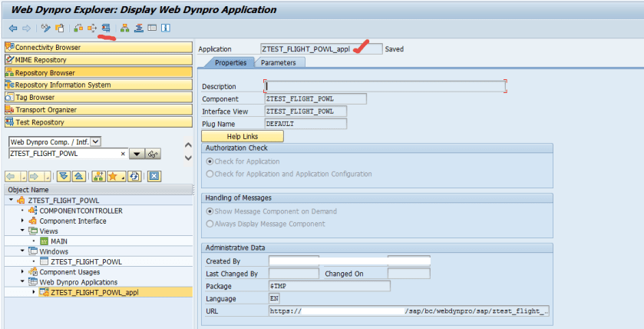Screen dimensions: 644x329
Task: Open the Properties tab
Action: point(230,62)
